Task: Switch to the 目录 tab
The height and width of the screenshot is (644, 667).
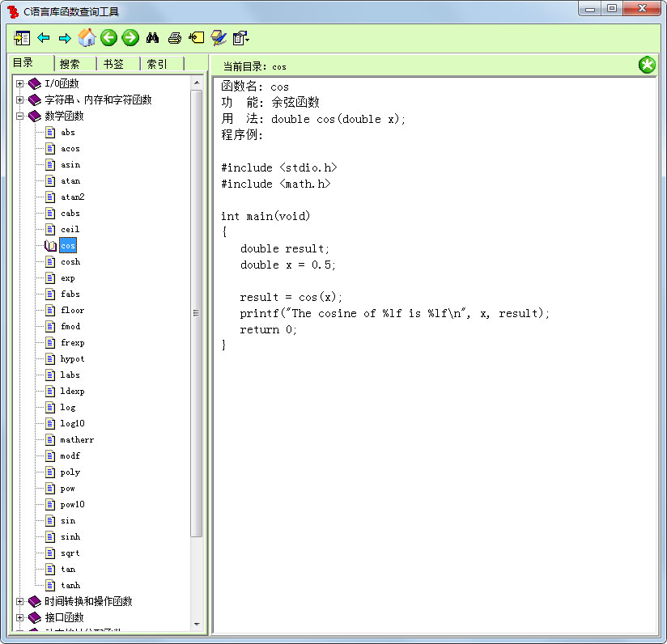Action: 23,63
